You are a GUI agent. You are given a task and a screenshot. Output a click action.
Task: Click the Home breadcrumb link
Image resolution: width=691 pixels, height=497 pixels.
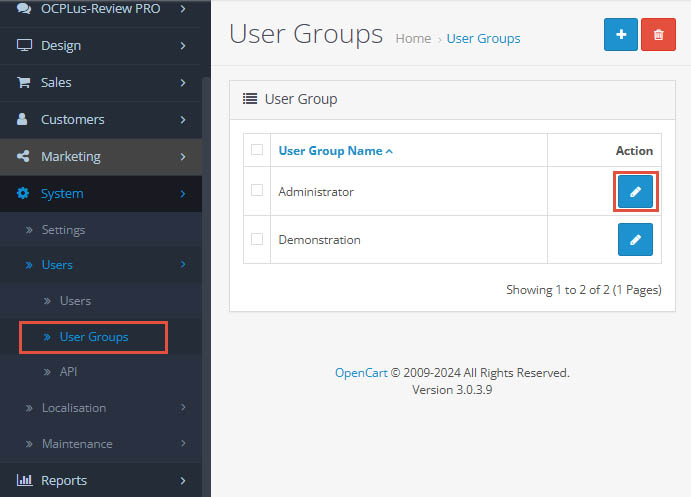[x=413, y=39]
